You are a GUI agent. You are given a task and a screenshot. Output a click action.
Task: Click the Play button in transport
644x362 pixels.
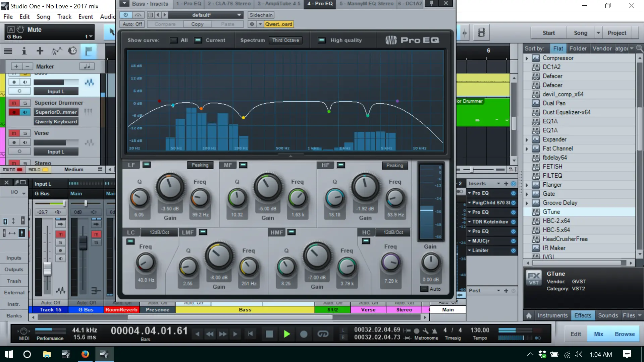click(287, 334)
